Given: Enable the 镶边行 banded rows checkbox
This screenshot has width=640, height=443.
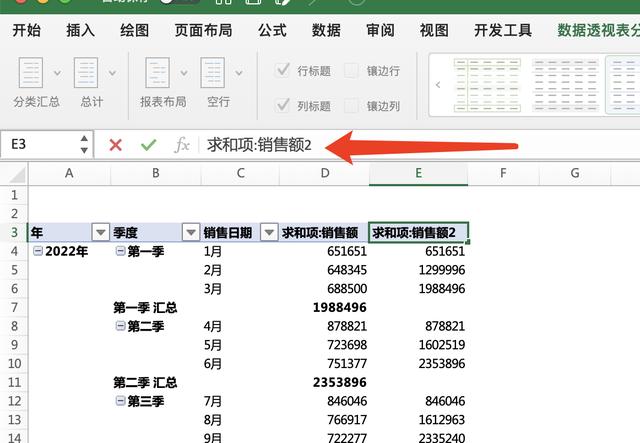Looking at the screenshot, I should pos(351,70).
